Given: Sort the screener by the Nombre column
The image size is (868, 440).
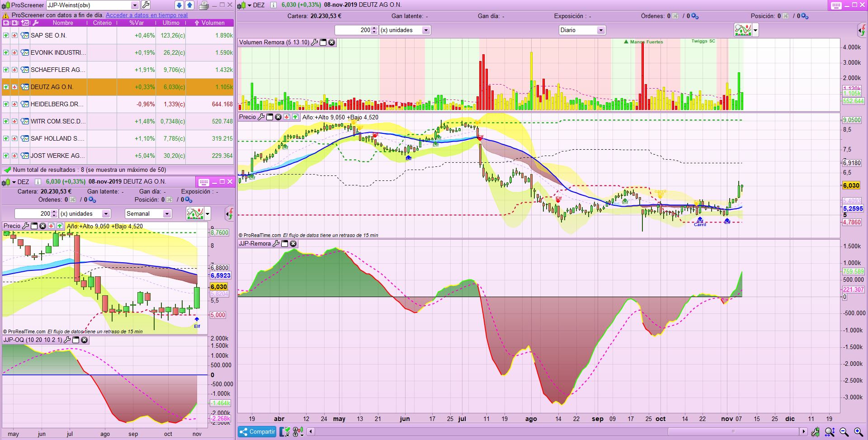Looking at the screenshot, I should tap(62, 23).
